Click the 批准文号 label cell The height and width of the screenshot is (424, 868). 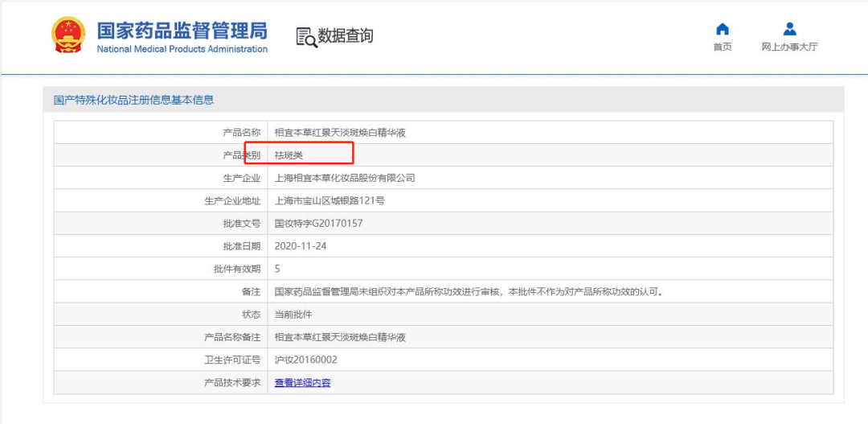pyautogui.click(x=161, y=224)
